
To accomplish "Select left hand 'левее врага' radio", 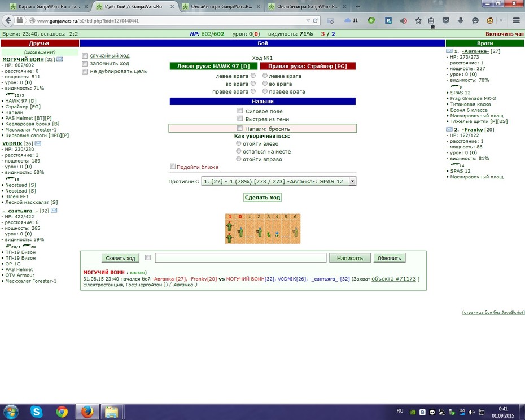I will pos(253,76).
